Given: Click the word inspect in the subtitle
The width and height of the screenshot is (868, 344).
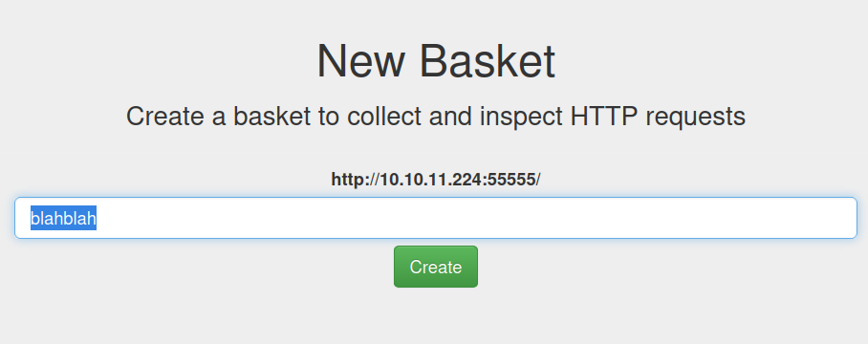Looking at the screenshot, I should (x=520, y=118).
